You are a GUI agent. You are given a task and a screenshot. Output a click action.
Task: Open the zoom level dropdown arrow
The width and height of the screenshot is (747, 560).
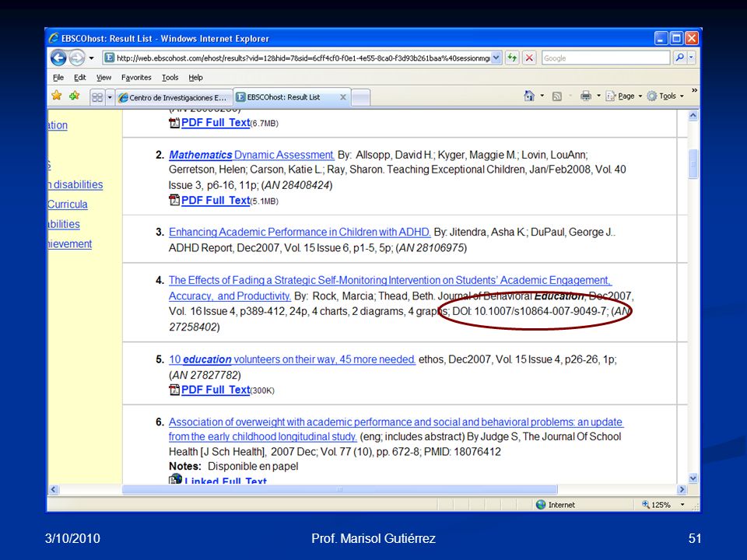(682, 505)
